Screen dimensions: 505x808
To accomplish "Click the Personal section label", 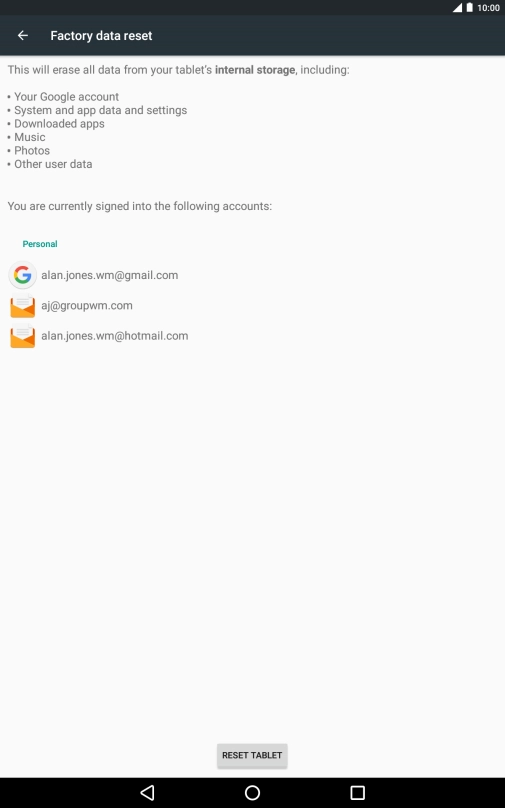I will 40,244.
